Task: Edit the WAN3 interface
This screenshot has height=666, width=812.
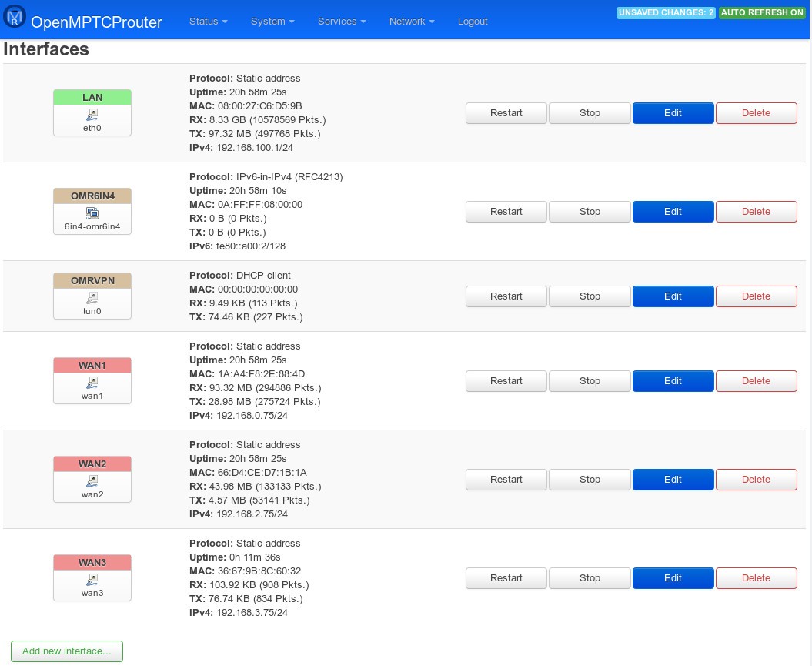Action: (x=673, y=578)
